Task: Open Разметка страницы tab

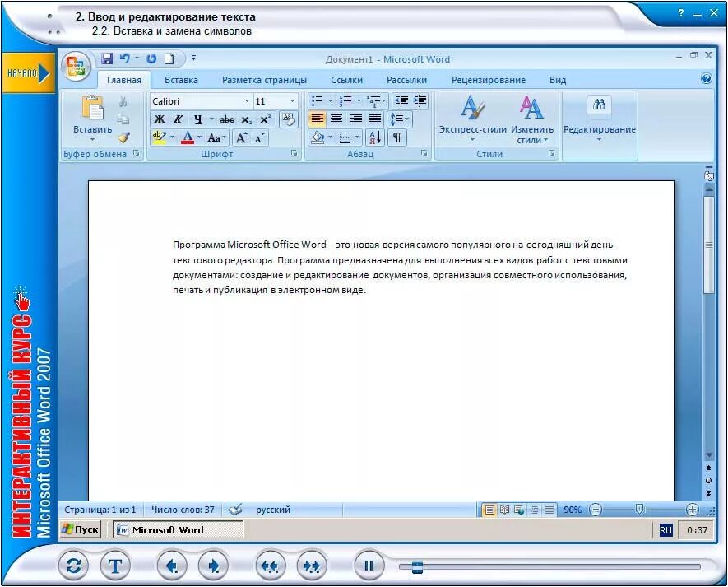Action: [264, 80]
